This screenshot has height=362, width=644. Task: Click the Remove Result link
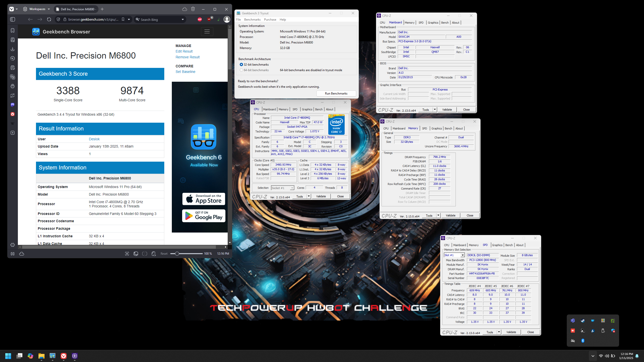(187, 57)
